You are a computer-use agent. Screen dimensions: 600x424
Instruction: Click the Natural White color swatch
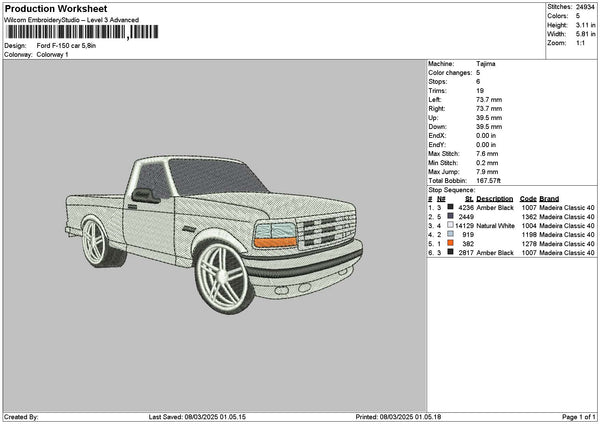450,225
